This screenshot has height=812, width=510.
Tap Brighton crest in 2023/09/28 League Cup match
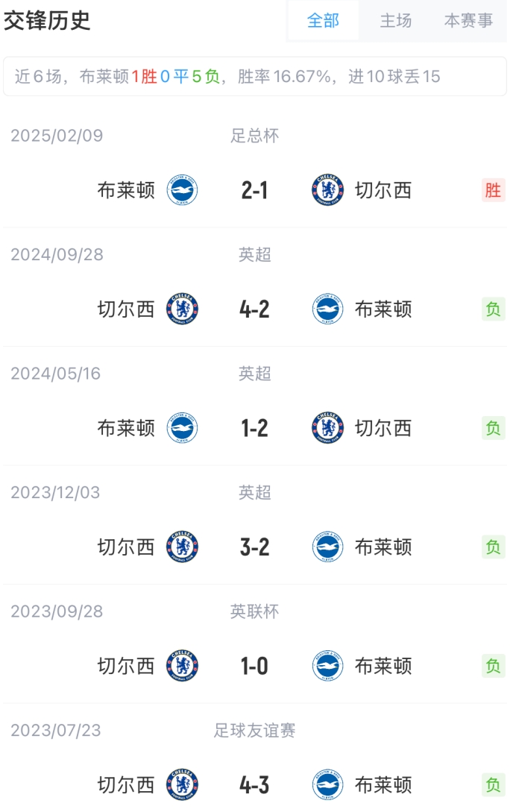tap(328, 666)
